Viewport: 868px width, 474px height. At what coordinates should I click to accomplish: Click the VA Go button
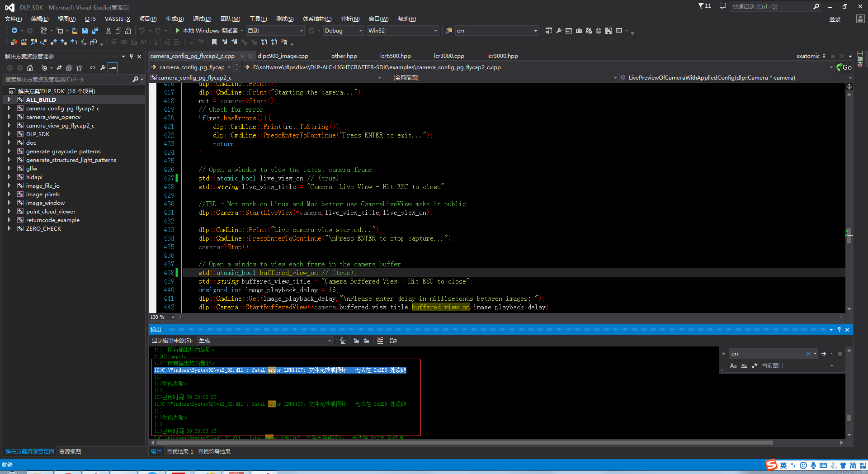(x=844, y=67)
